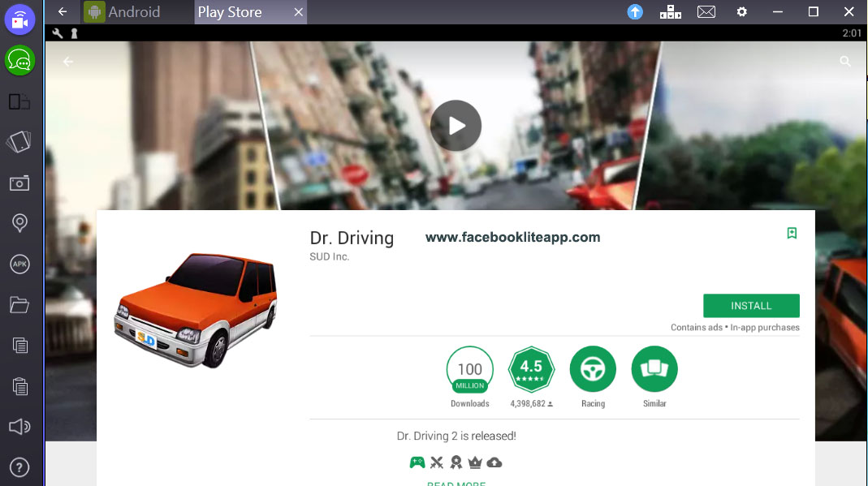Screen dimensions: 868x486
Task: Click the cloud save feature icon
Action: [494, 462]
